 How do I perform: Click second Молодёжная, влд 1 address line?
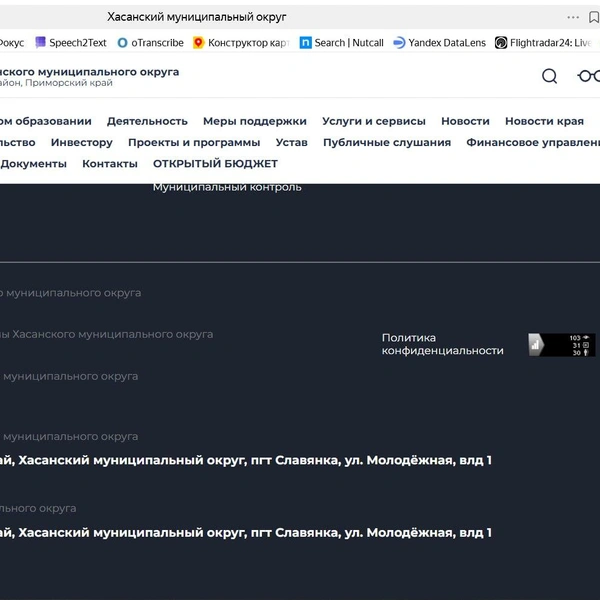(x=246, y=533)
